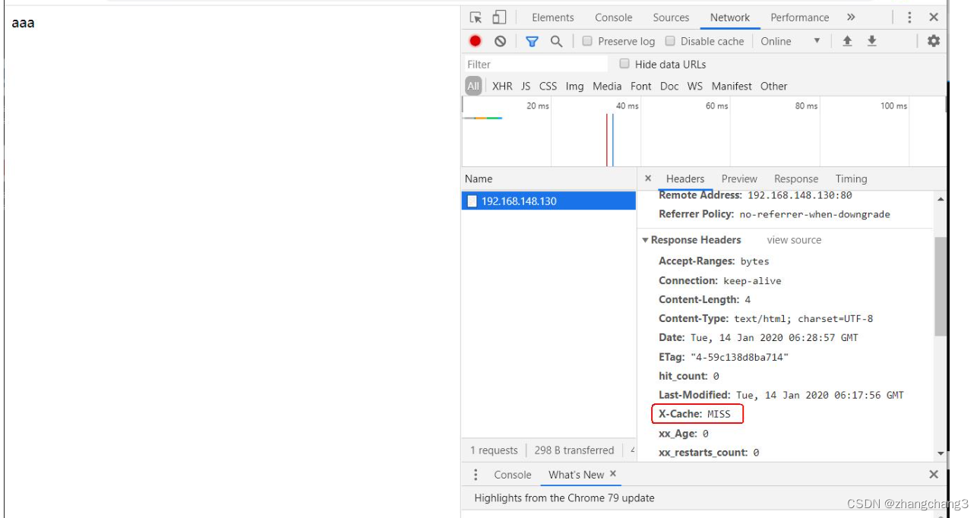The image size is (980, 518).
Task: Click the ETag header value
Action: pos(739,357)
